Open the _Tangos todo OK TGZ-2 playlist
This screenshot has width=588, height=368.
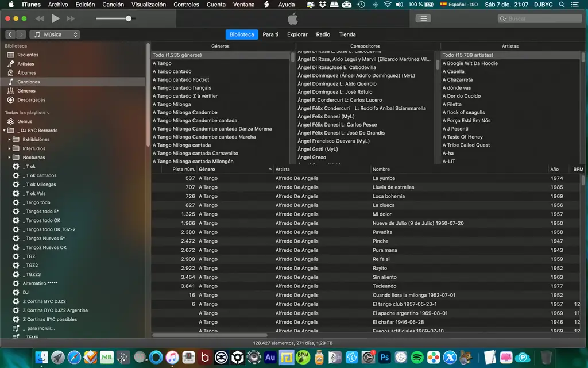point(49,229)
